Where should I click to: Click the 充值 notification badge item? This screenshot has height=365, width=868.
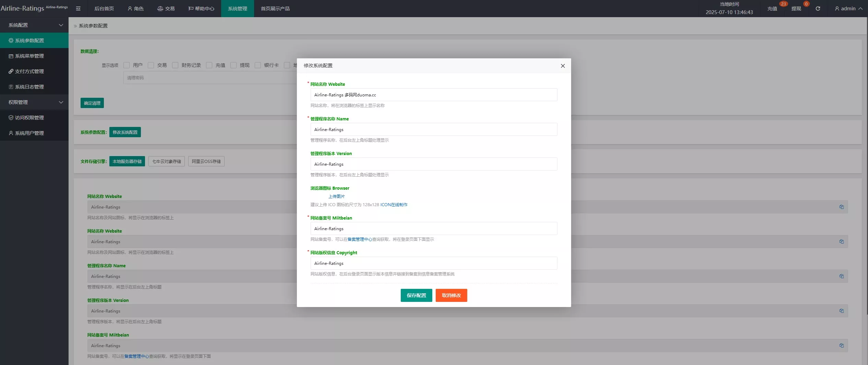772,9
